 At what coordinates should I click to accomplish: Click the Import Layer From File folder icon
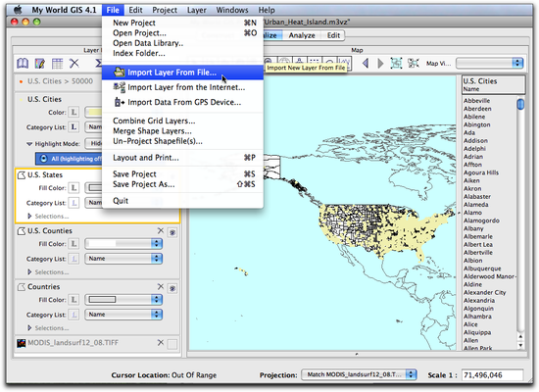pos(120,73)
